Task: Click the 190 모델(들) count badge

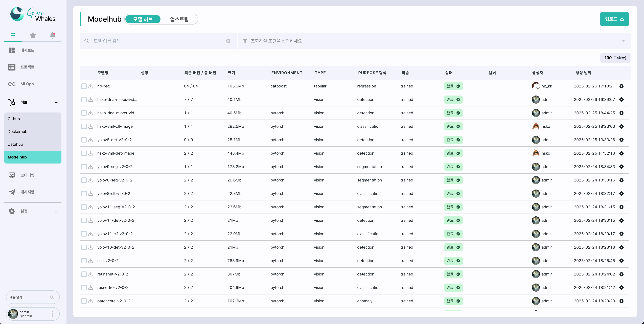Action: tap(615, 58)
